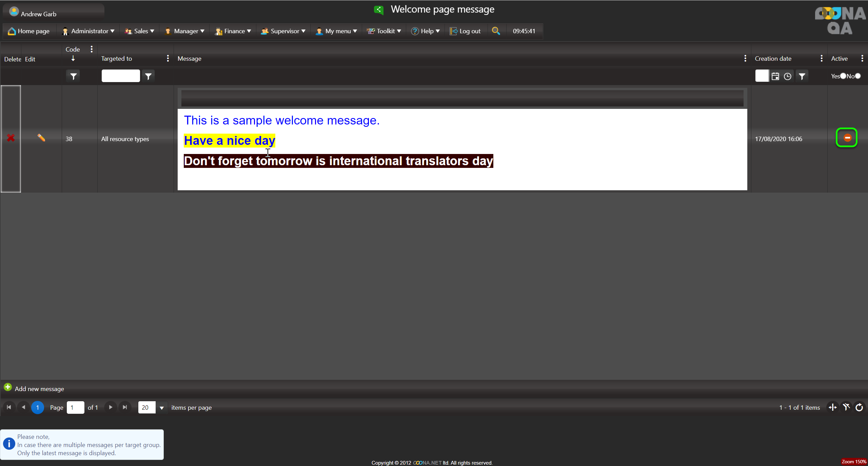Image resolution: width=868 pixels, height=466 pixels.
Task: Select the No radio button under Active
Action: pyautogui.click(x=858, y=76)
